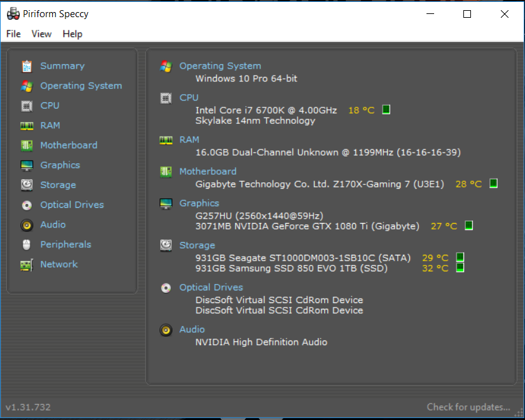Click Intel Core i7 6700K text line

[x=266, y=110]
